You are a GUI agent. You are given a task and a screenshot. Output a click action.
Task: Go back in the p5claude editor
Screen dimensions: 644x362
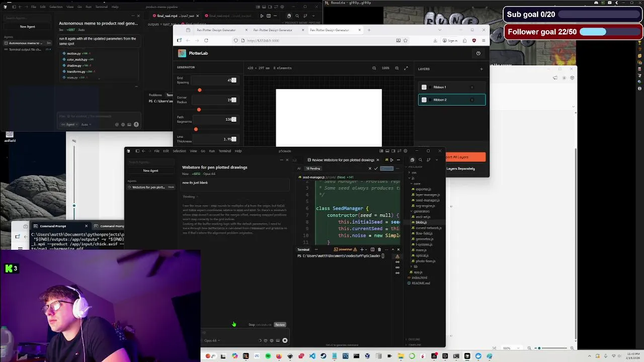[143, 151]
